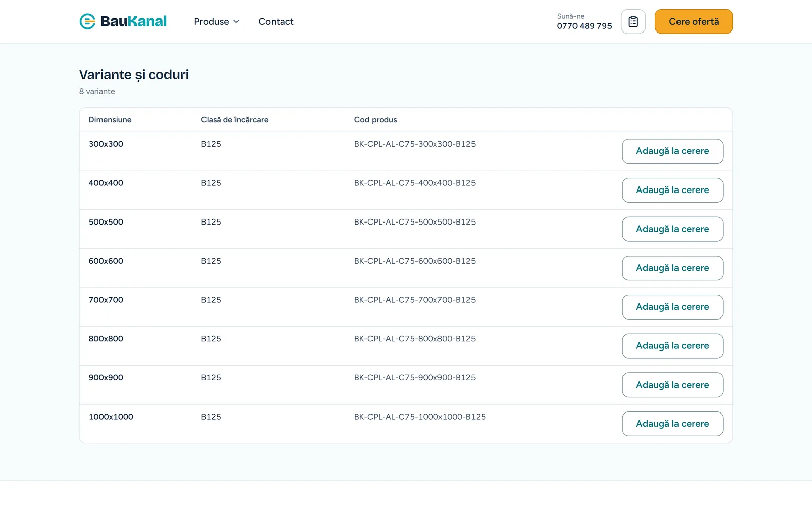Call the phone number 0770 489 795

pyautogui.click(x=584, y=26)
